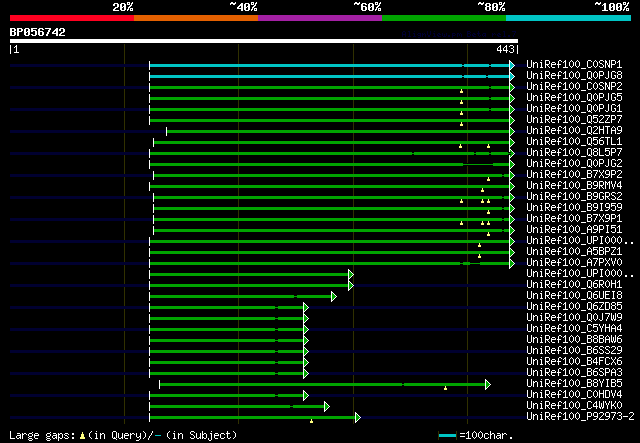Click the cyan =100char. scale bar
The image size is (640, 443).
click(x=447, y=436)
